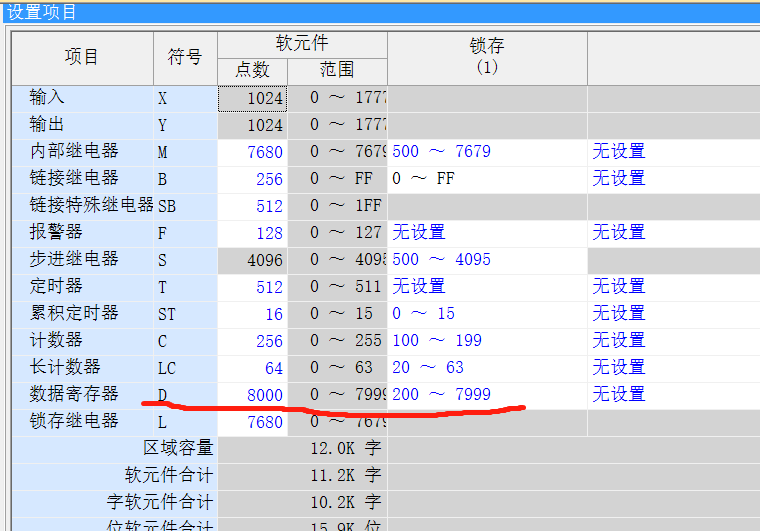Select the 256 points cell for link relay B
The image size is (760, 531).
[254, 179]
